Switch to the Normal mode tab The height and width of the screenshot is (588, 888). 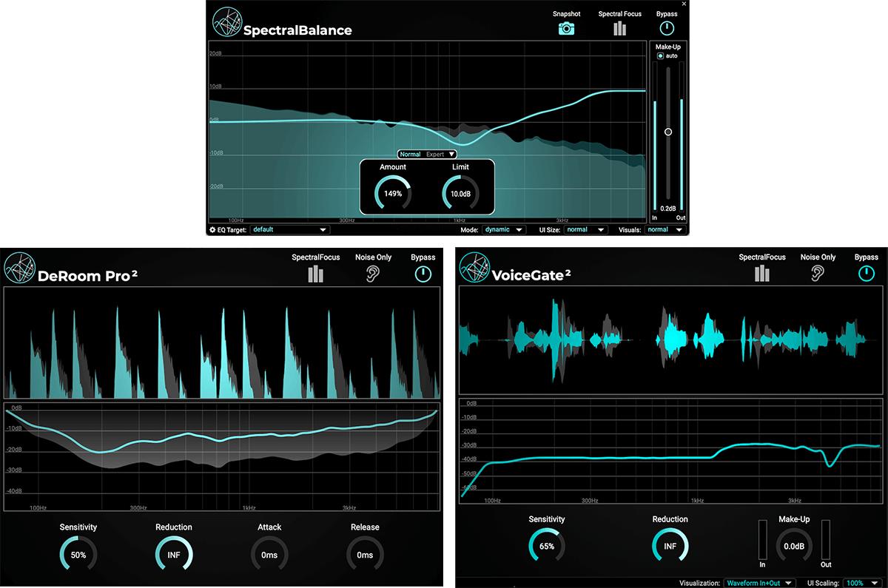(410, 155)
